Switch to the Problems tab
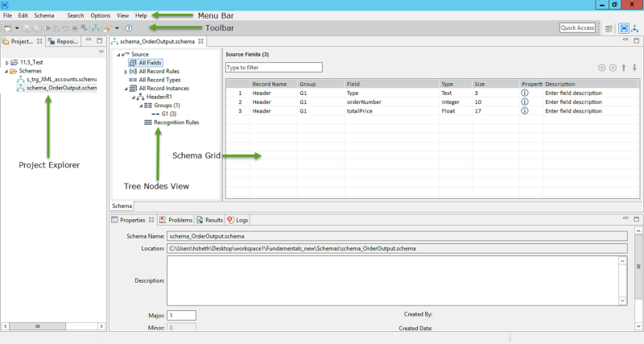This screenshot has height=344, width=644. pyautogui.click(x=175, y=219)
